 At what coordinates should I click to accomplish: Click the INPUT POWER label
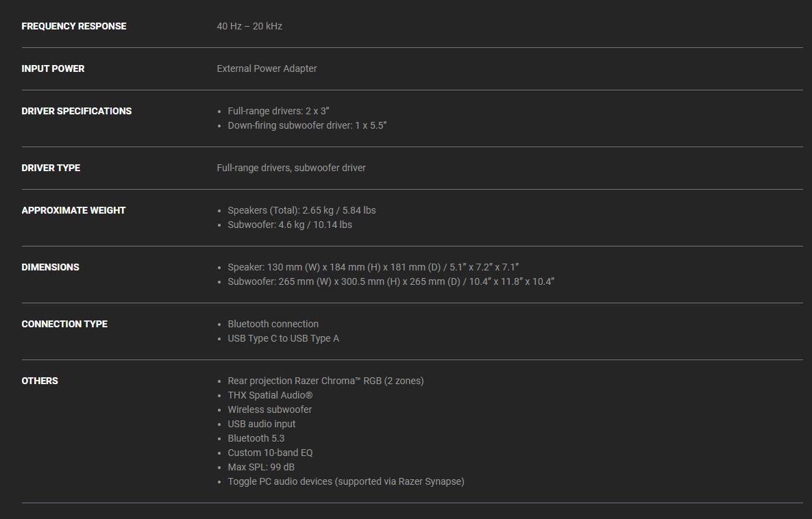click(x=53, y=69)
